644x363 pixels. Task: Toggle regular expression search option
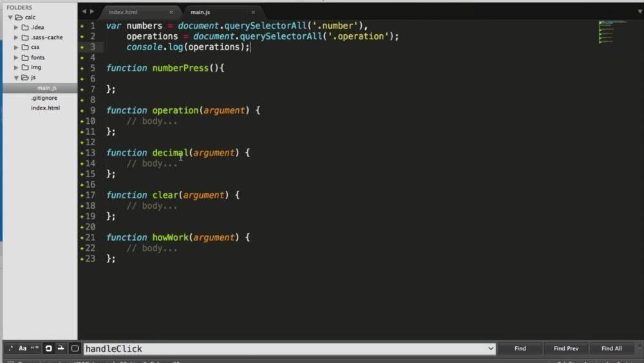click(11, 349)
